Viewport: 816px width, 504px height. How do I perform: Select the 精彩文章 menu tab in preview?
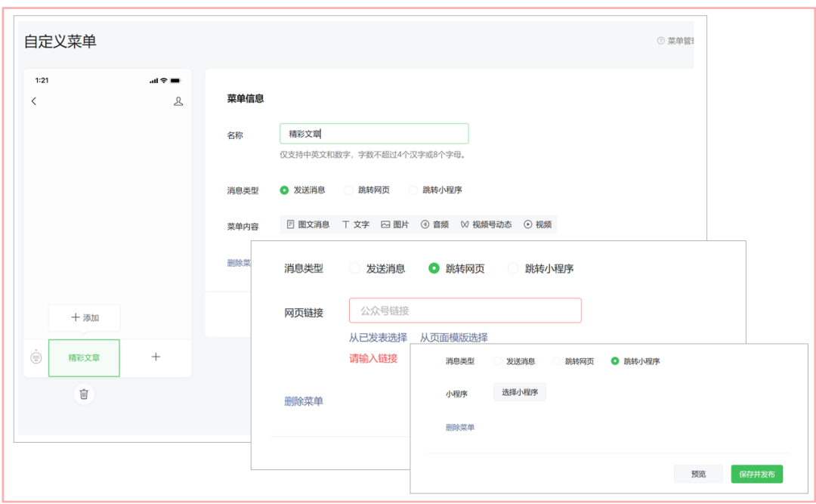(84, 358)
